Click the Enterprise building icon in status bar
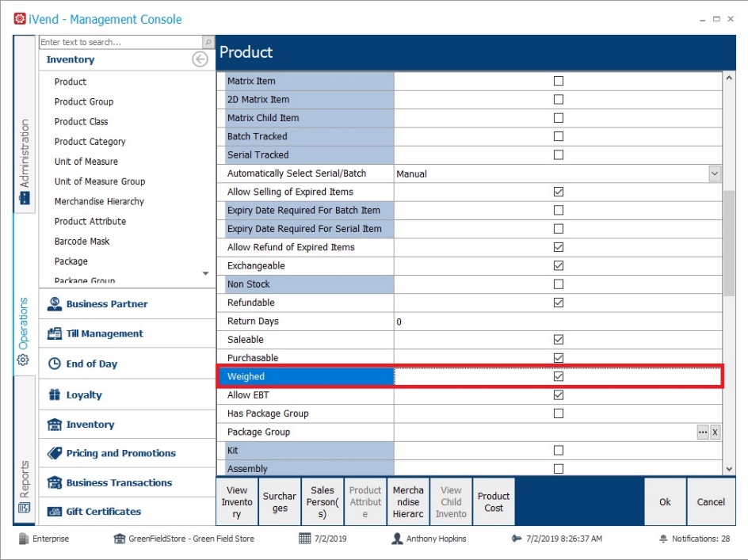 click(x=24, y=539)
